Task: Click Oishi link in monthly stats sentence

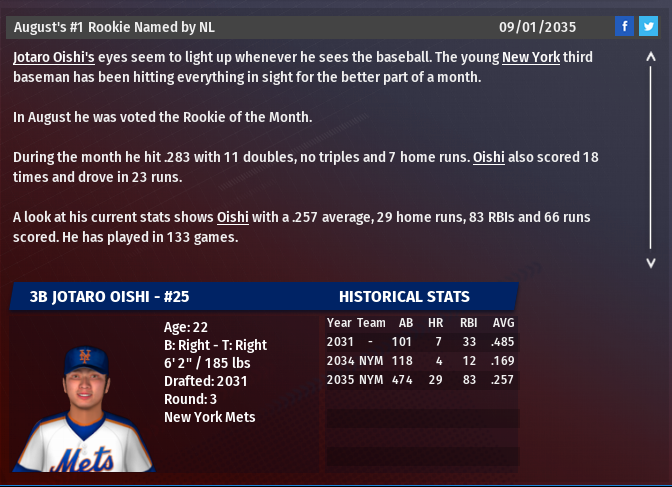Action: (488, 157)
